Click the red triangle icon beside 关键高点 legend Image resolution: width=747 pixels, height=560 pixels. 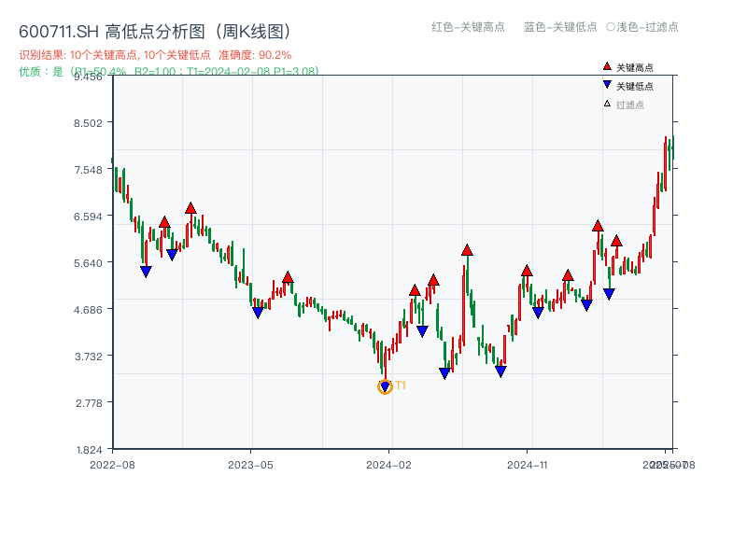(607, 66)
